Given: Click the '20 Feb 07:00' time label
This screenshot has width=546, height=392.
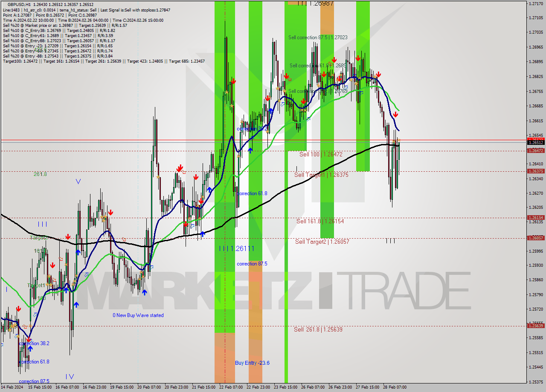Looking at the screenshot, I should (149, 387).
